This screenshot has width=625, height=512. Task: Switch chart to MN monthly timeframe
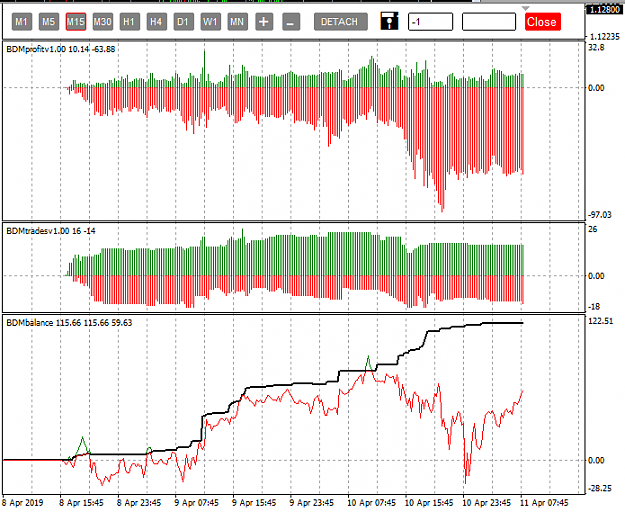click(237, 22)
